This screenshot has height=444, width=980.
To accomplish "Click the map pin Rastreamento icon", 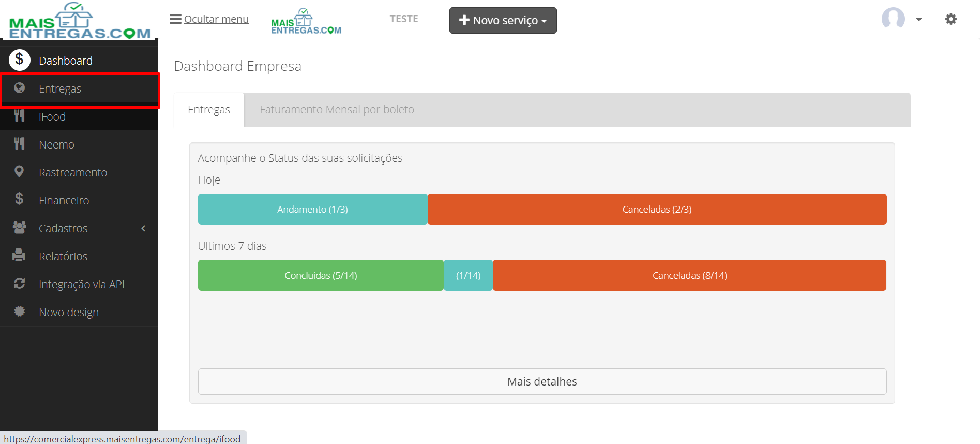I will [19, 172].
